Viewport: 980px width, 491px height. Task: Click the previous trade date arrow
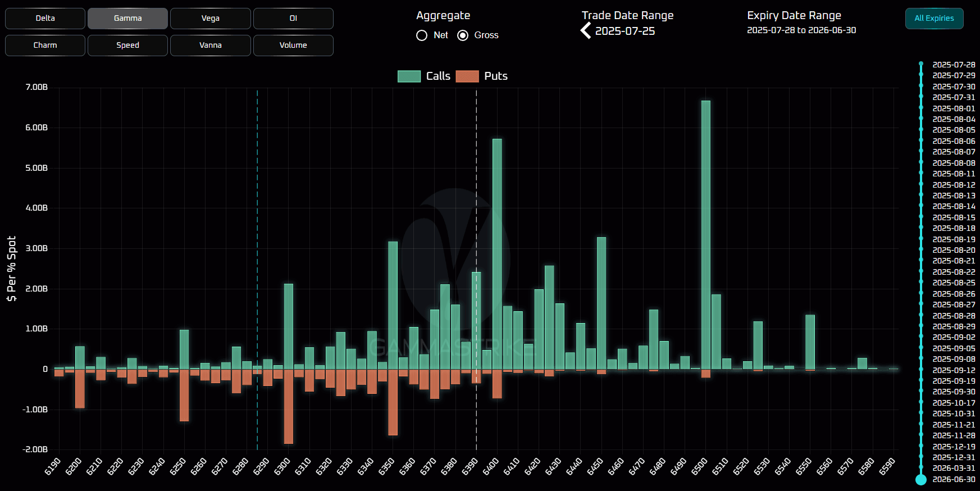586,30
